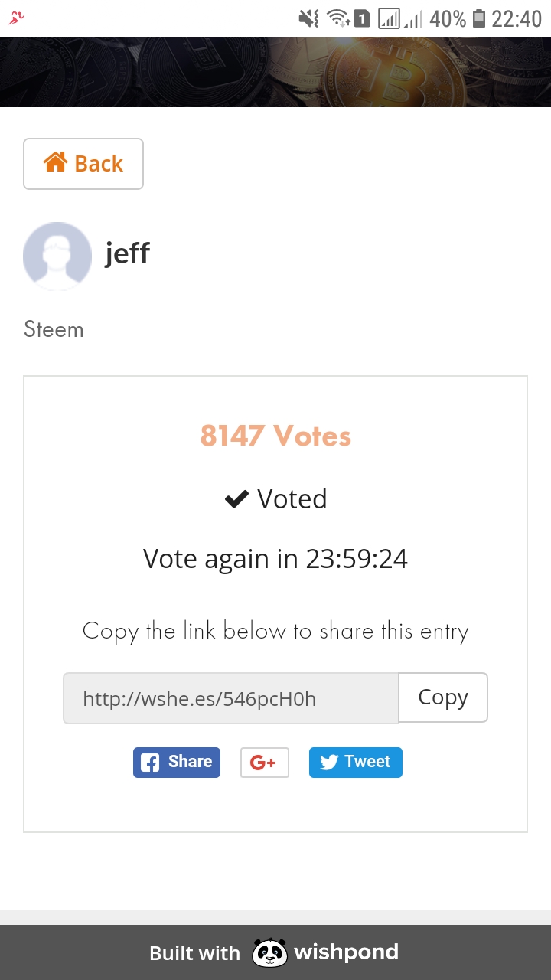Share entry via Facebook Share button
This screenshot has width=551, height=980.
pos(177,763)
